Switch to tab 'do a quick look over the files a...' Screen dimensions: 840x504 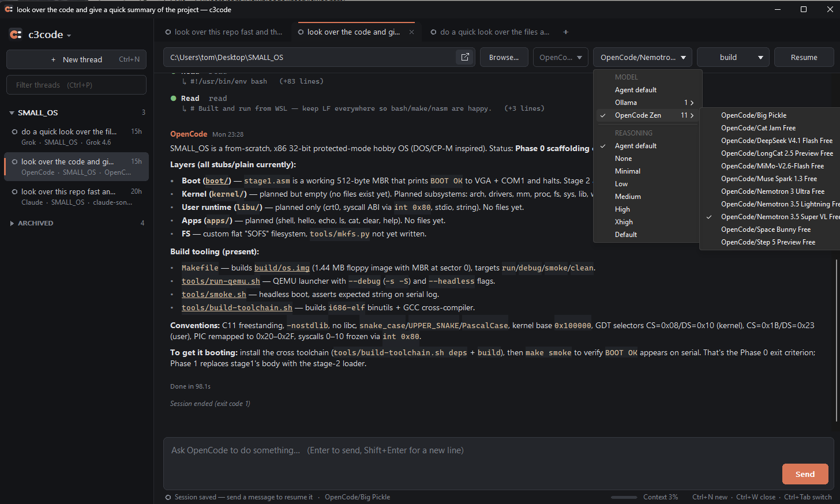[489, 32]
